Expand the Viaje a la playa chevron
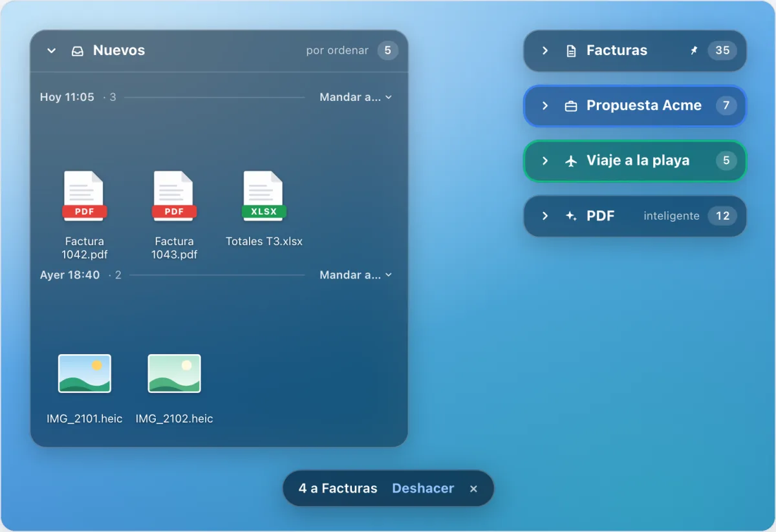The height and width of the screenshot is (532, 776). point(545,161)
